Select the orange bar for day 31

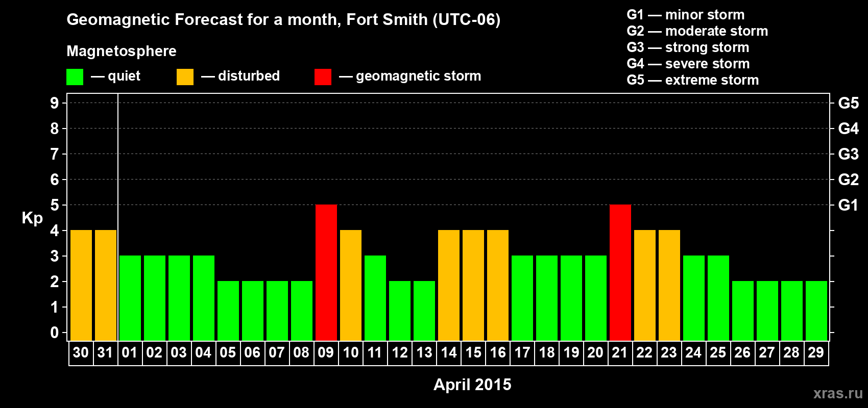106,286
